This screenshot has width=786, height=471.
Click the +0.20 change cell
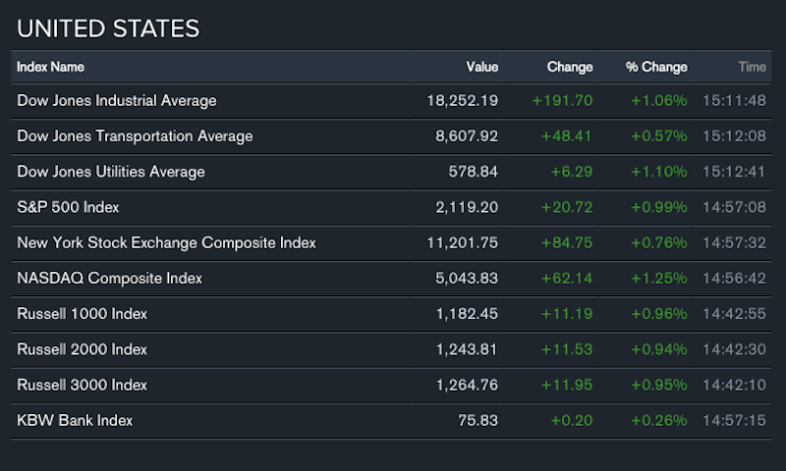[572, 421]
